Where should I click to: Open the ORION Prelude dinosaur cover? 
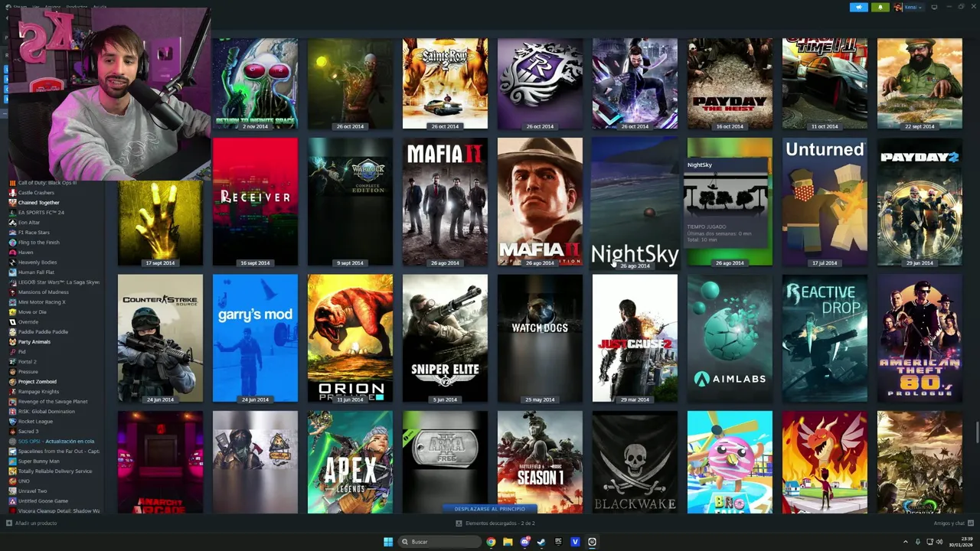click(x=350, y=338)
